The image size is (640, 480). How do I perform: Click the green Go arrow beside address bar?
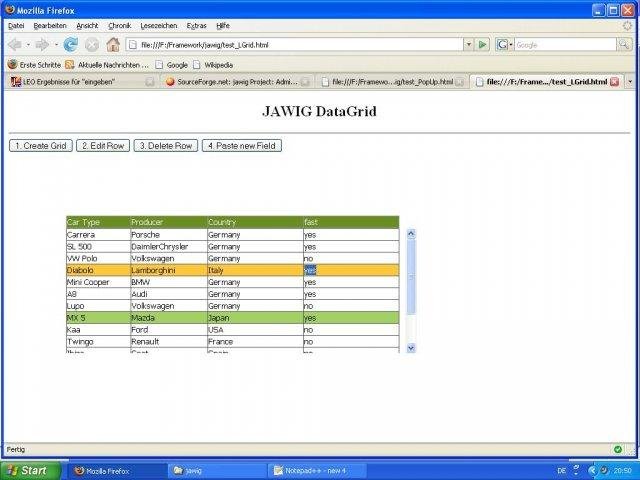tap(482, 44)
